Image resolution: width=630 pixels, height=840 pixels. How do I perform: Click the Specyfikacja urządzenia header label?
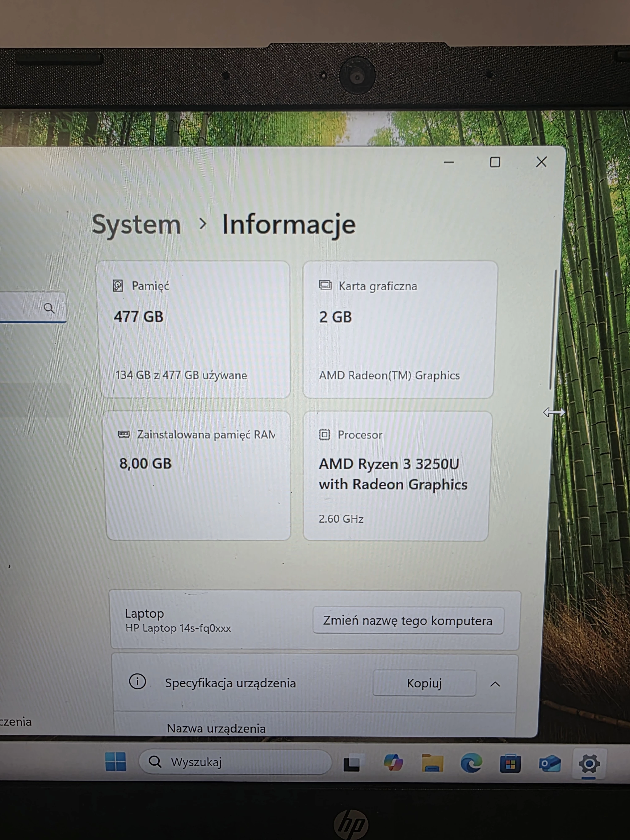[230, 683]
